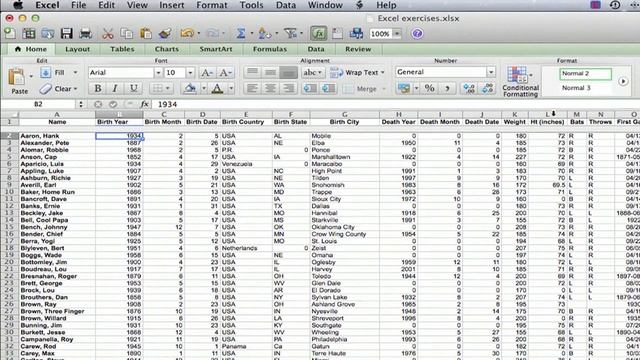The width and height of the screenshot is (640, 360).
Task: Select cell with name Berra, Yogi
Action: (x=57, y=241)
